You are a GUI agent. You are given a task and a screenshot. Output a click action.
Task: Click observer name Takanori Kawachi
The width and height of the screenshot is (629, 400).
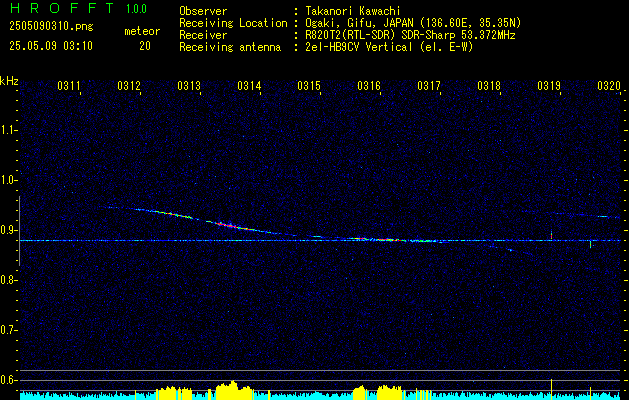click(x=353, y=11)
